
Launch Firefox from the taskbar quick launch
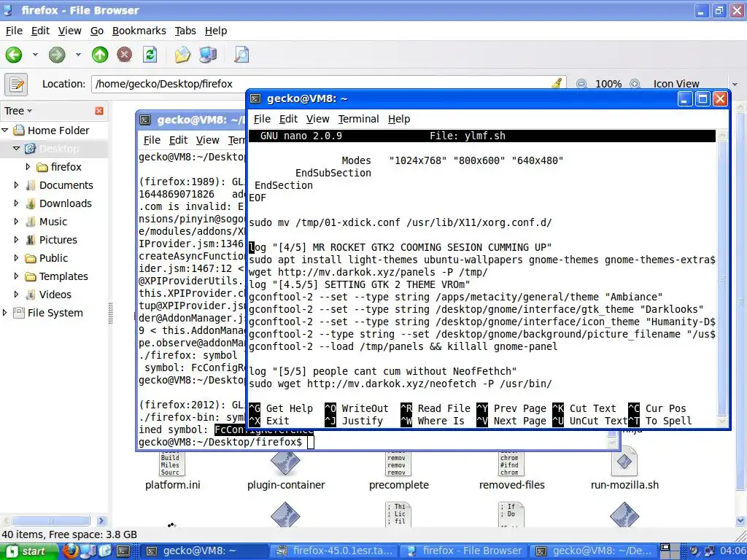[x=71, y=551]
